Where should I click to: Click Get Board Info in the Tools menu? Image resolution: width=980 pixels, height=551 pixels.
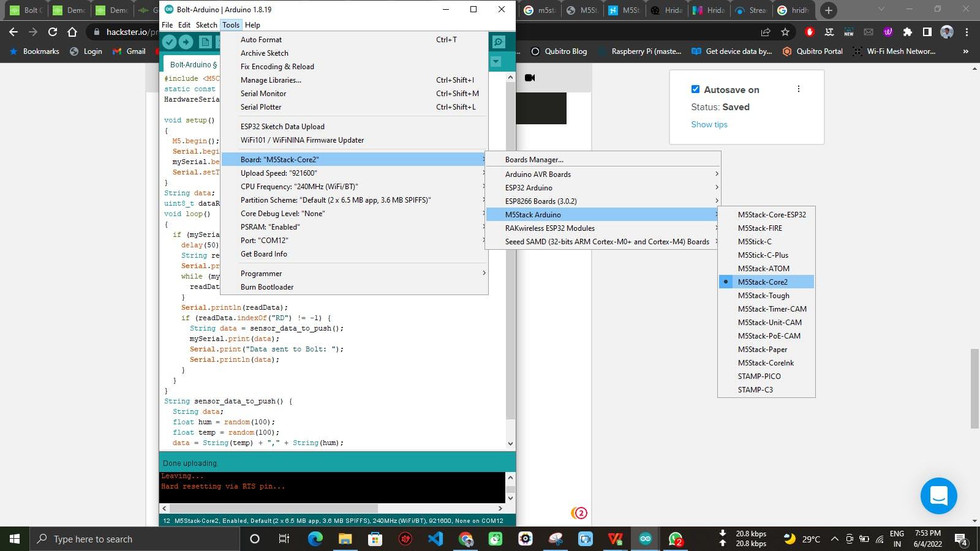click(x=355, y=254)
